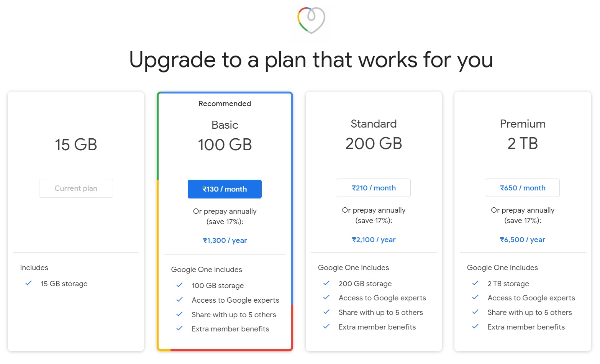The height and width of the screenshot is (364, 600).
Task: Click Basic plan's Access to Google experts checkmark
Action: [x=179, y=300]
